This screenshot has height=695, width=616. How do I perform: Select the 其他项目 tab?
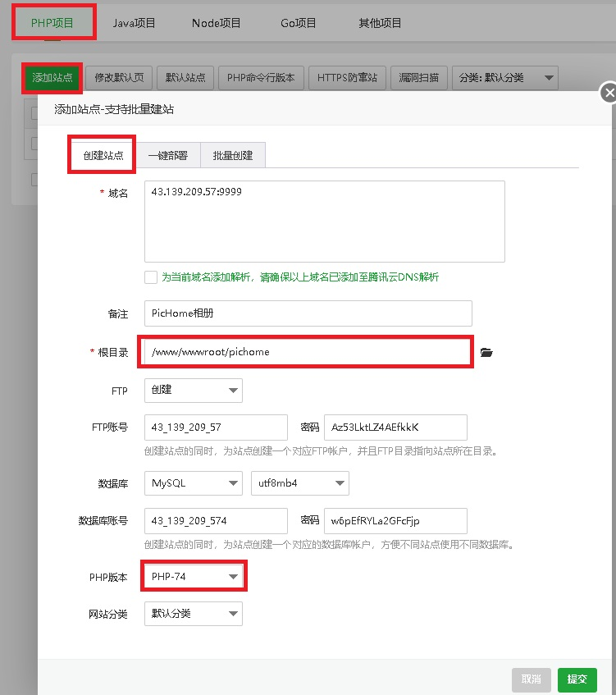(380, 23)
